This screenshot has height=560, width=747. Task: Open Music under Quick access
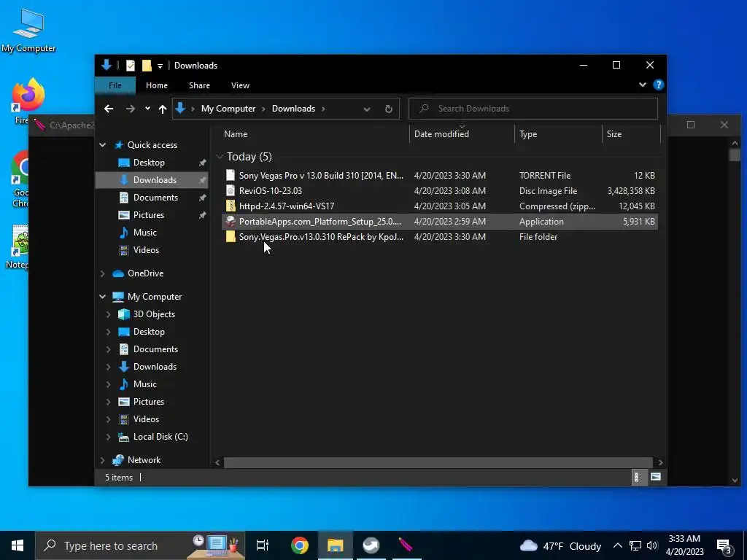(x=145, y=233)
